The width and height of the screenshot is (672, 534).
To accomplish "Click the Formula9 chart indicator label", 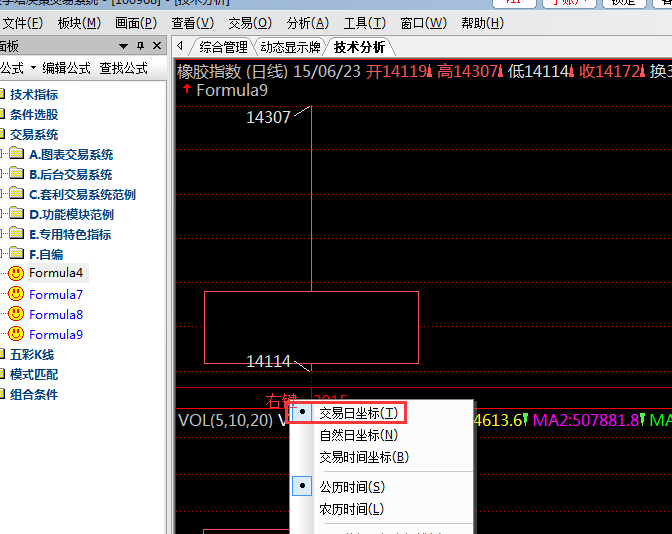I will click(232, 90).
